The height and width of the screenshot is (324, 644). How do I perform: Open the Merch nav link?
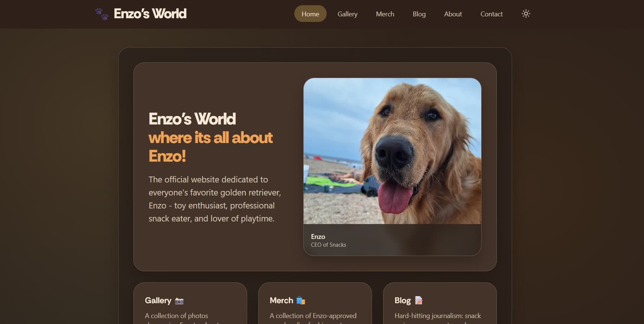click(x=385, y=14)
